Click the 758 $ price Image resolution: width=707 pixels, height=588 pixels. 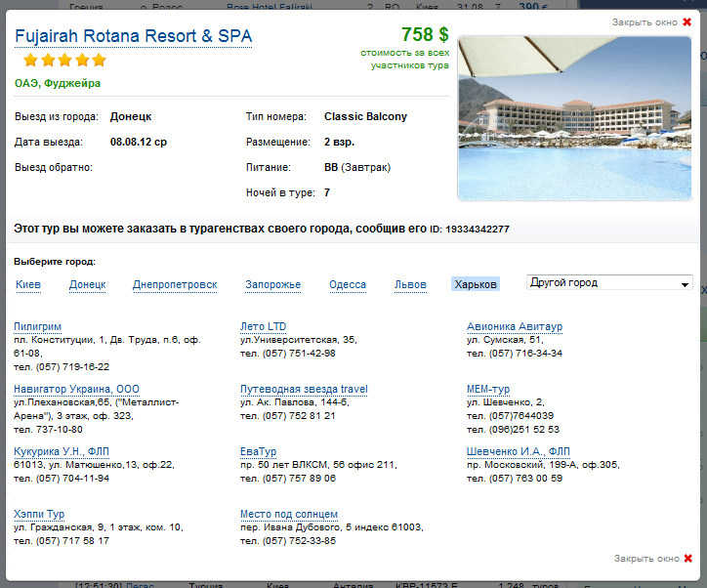[x=425, y=35]
